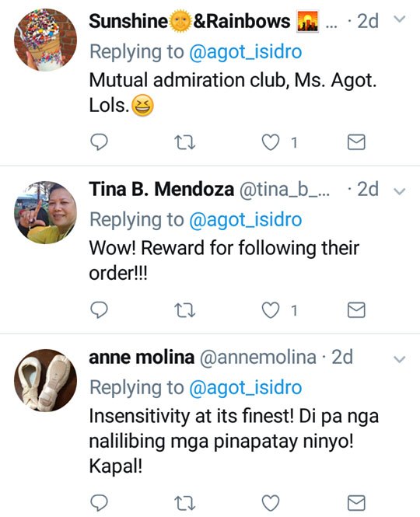Open @agot_isidro link in Sunshine&Rainbows reply

tap(246, 52)
